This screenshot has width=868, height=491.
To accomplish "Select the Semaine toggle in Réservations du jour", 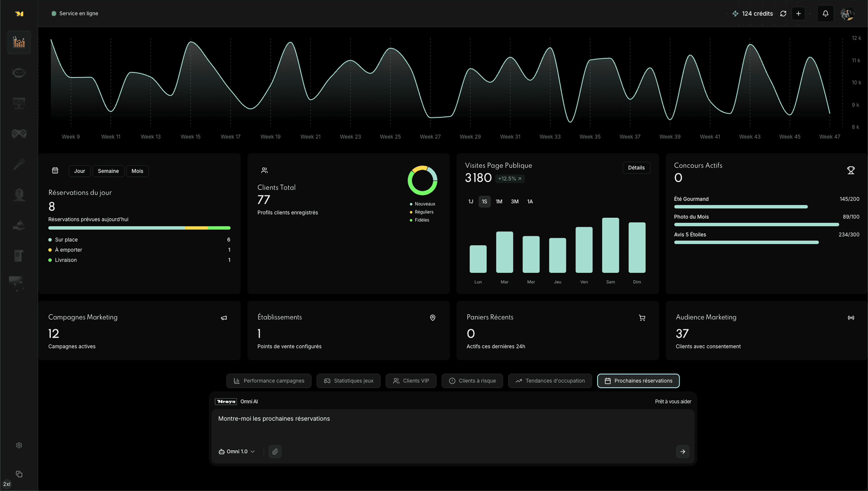I will pos(108,171).
